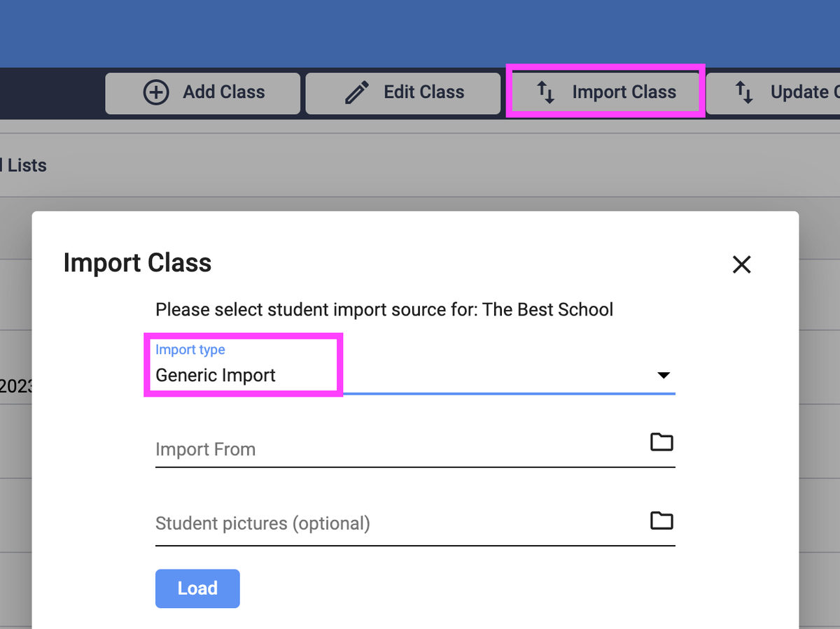Viewport: 840px width, 629px height.
Task: Click the Add Class button
Action: pyautogui.click(x=203, y=93)
